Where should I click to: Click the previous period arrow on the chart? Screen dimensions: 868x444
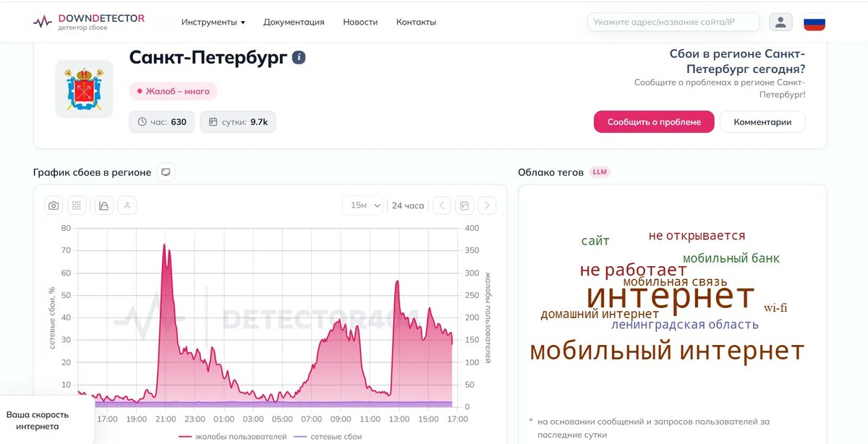tap(441, 205)
